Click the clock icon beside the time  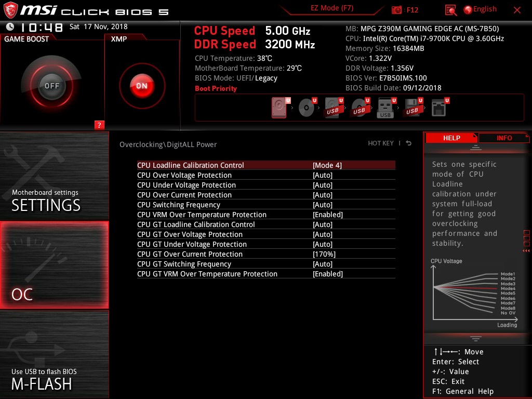(x=10, y=27)
